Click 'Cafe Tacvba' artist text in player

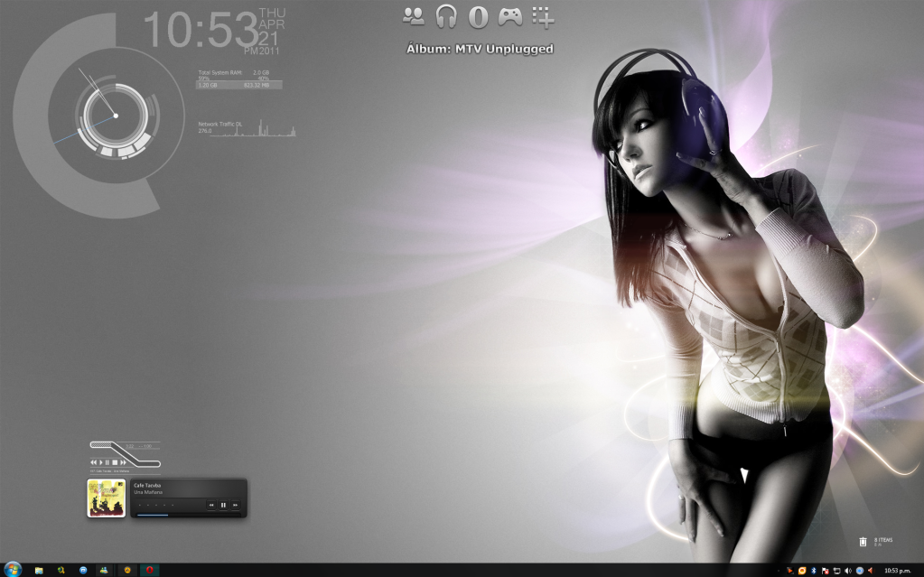tap(147, 486)
